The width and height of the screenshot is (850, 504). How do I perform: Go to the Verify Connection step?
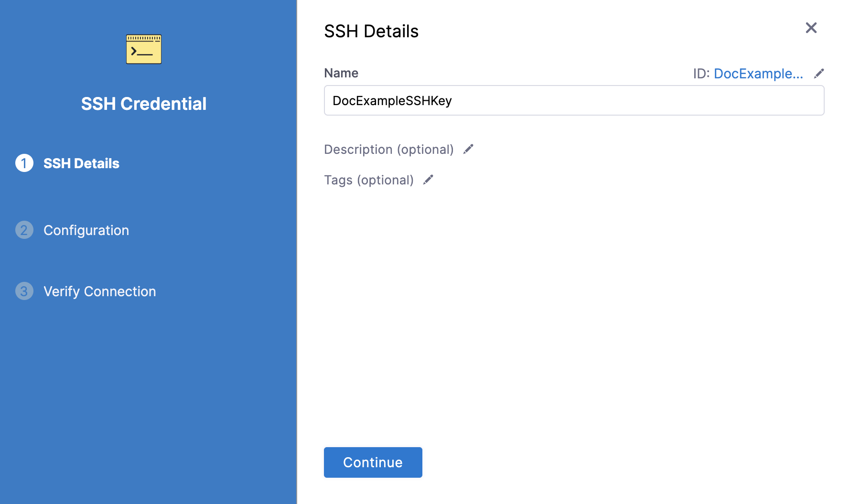[x=99, y=291]
